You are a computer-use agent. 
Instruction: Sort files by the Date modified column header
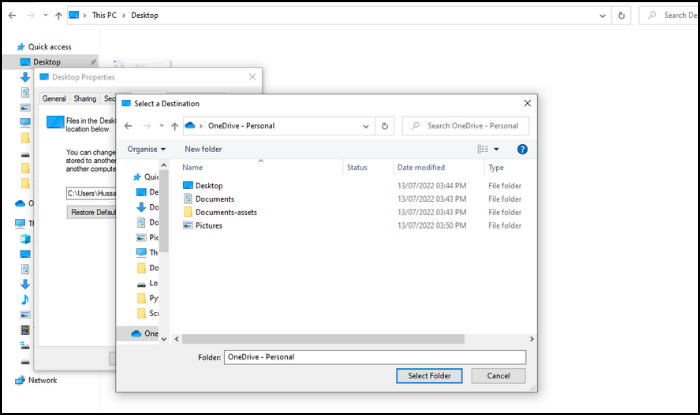click(x=421, y=168)
